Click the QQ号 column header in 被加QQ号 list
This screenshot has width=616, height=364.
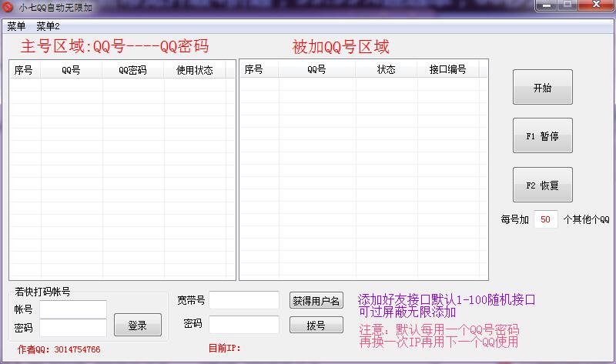(x=317, y=69)
